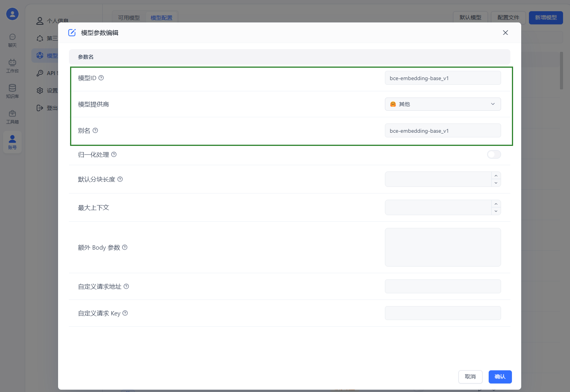Open the 工作台 workbench icon
This screenshot has height=392, width=570.
(x=12, y=66)
